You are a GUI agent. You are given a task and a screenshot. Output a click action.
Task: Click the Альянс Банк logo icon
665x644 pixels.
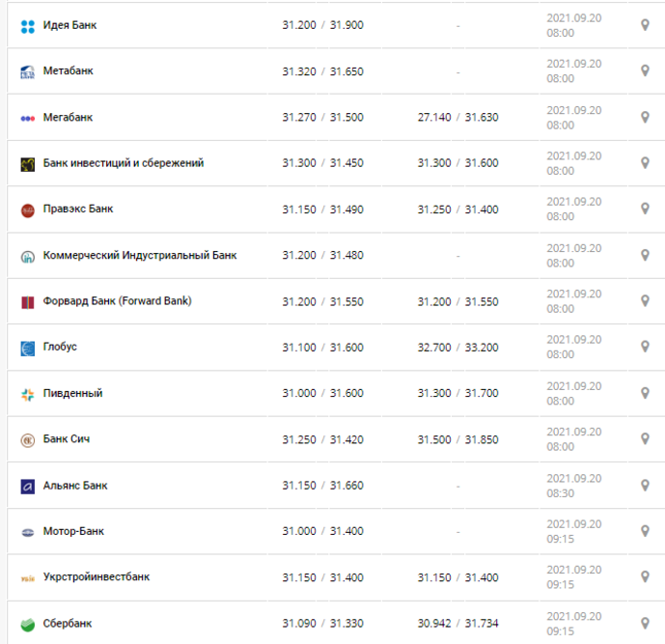click(x=28, y=487)
